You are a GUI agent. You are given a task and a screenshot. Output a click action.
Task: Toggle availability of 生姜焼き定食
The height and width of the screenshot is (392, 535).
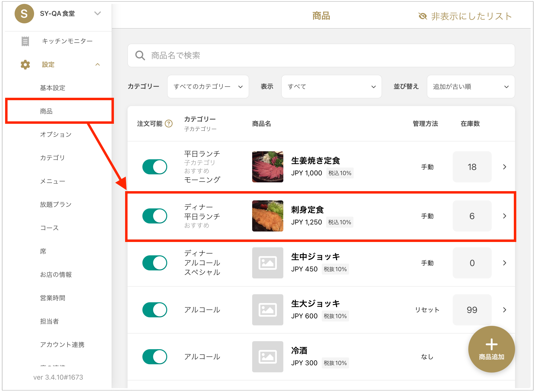155,167
